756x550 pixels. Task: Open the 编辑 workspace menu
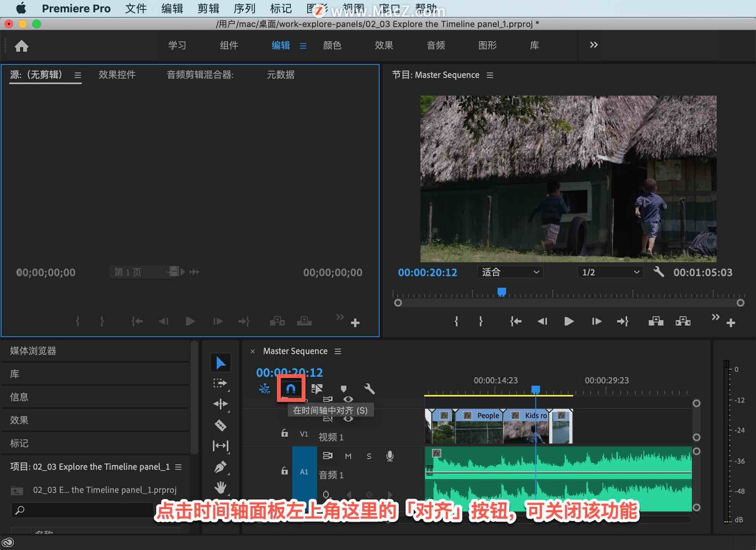coord(303,46)
